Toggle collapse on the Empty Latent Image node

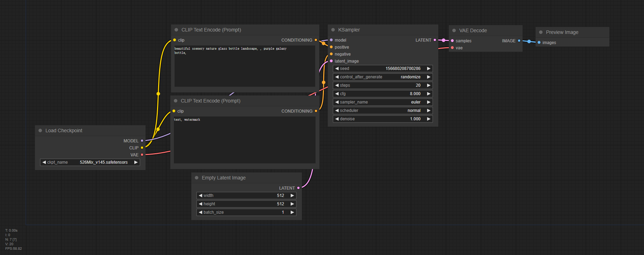pos(197,178)
